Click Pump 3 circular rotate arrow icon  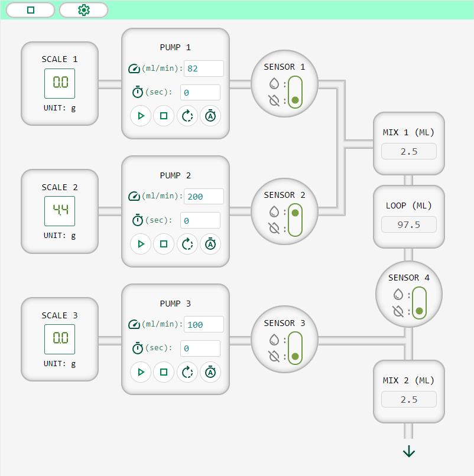pos(187,372)
